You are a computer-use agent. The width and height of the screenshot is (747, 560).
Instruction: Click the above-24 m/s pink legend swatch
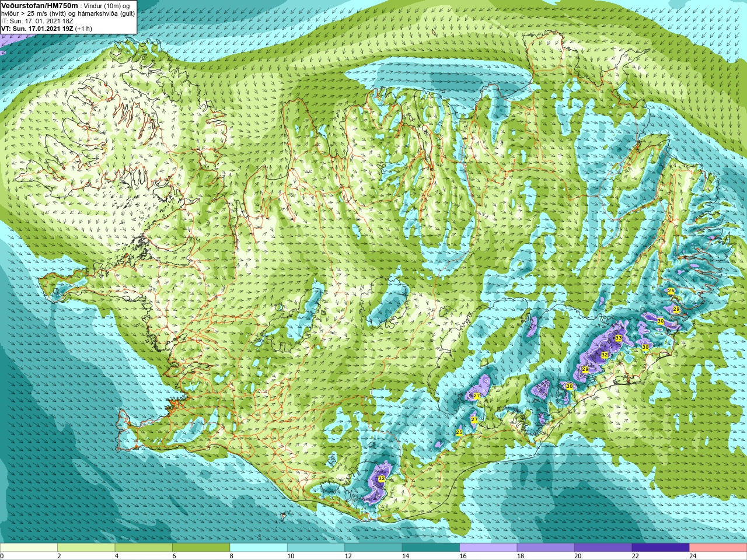tap(718, 548)
